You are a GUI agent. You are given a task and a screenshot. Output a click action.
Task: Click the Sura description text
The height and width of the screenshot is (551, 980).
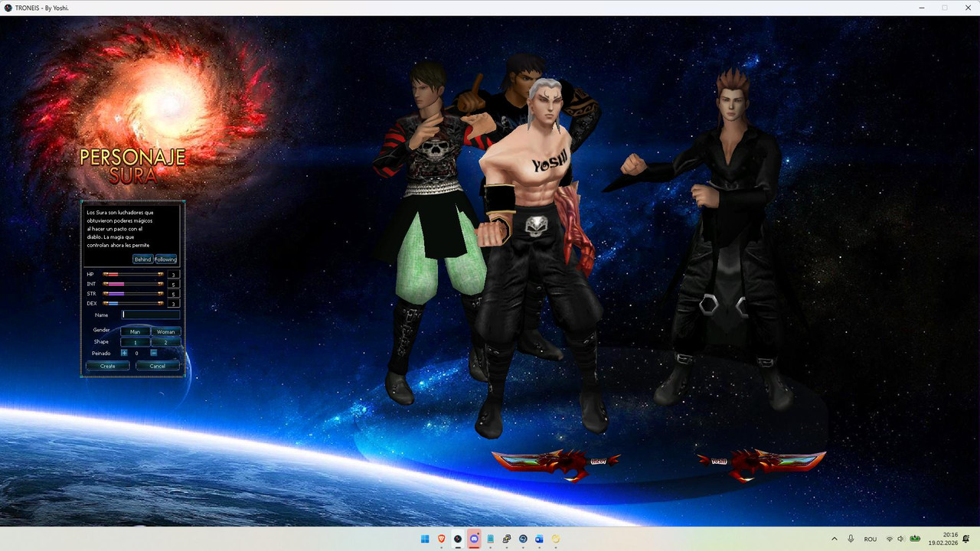[x=120, y=229]
